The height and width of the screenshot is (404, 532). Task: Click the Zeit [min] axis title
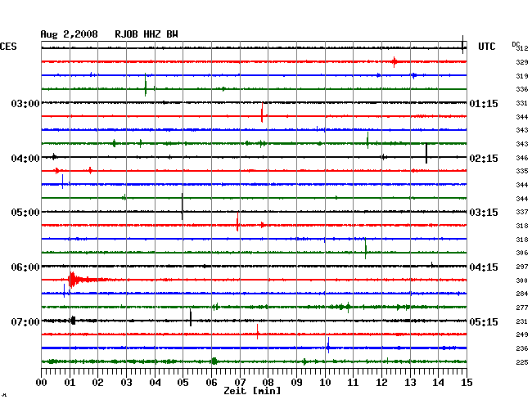pos(252,391)
